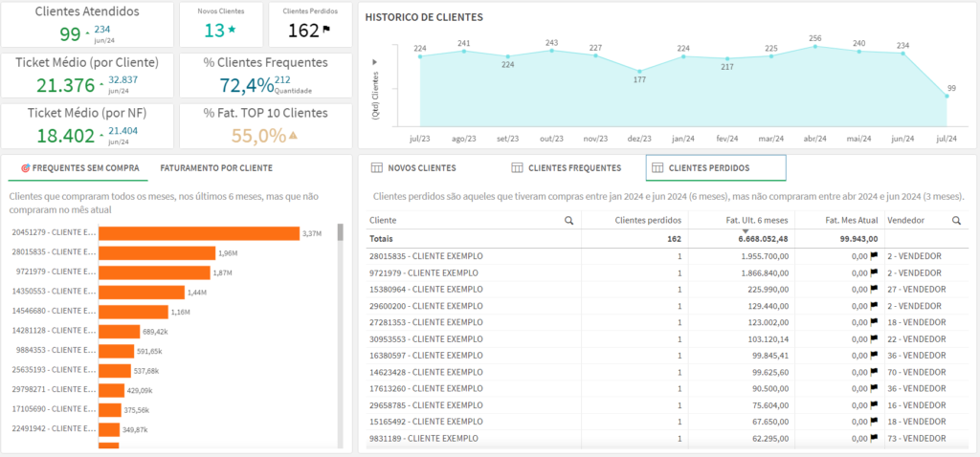980x457 pixels.
Task: Open the Vendedor column search icon
Action: click(x=955, y=220)
